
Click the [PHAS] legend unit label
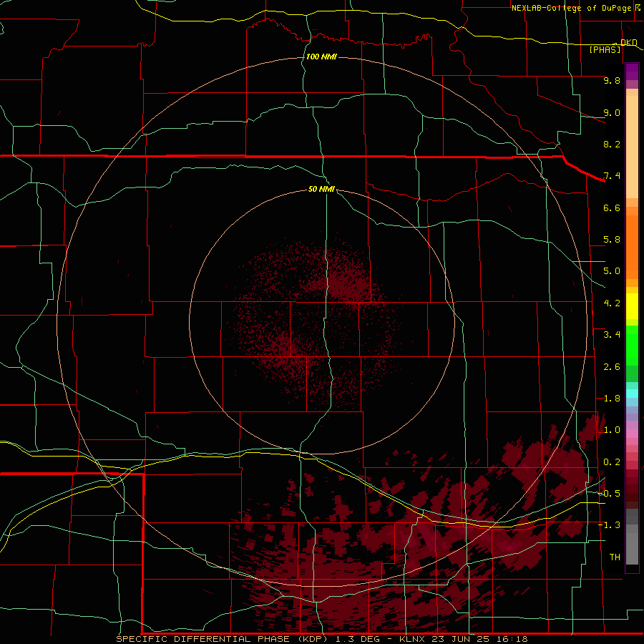click(605, 50)
